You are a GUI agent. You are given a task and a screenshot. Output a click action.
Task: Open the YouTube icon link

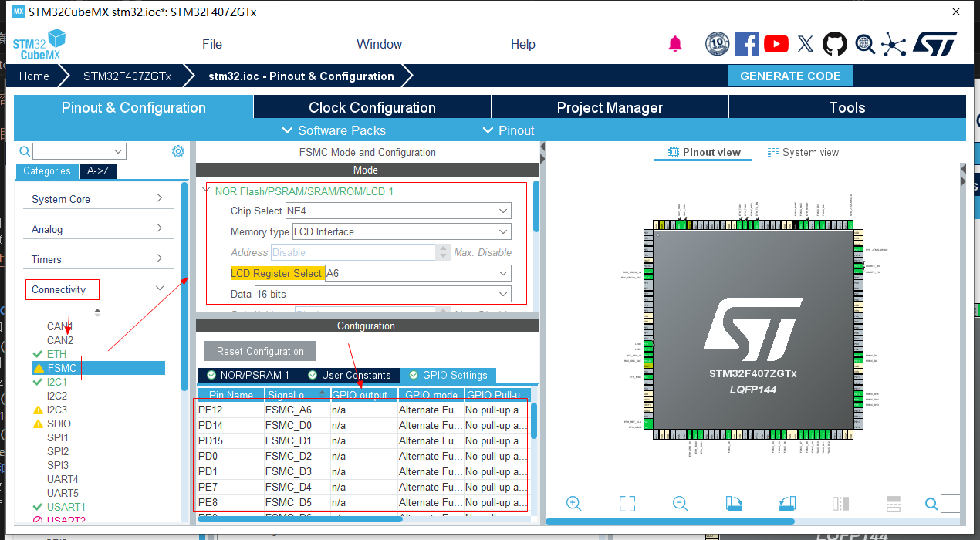(x=776, y=44)
